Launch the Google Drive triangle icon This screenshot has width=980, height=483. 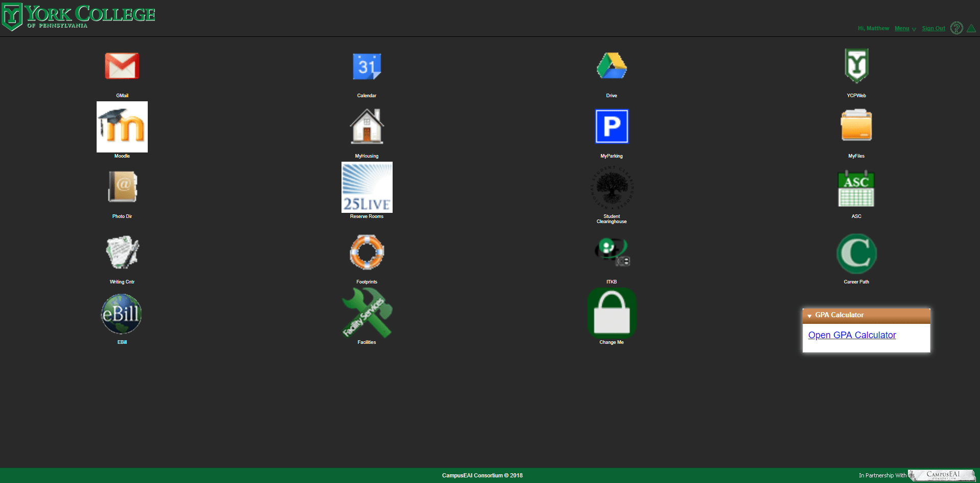point(611,65)
